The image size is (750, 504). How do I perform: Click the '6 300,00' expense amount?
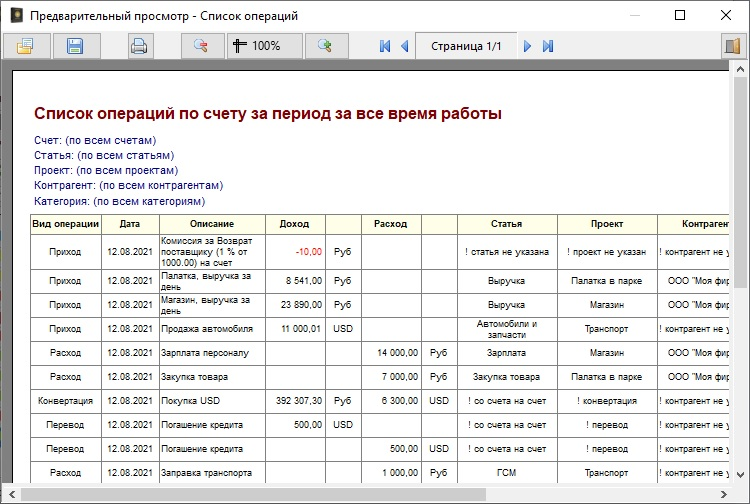point(400,401)
